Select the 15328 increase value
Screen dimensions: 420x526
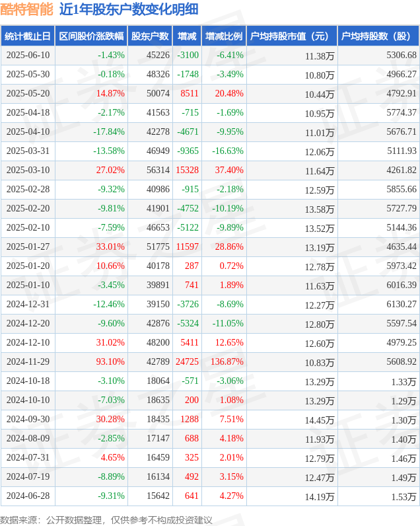(187, 170)
